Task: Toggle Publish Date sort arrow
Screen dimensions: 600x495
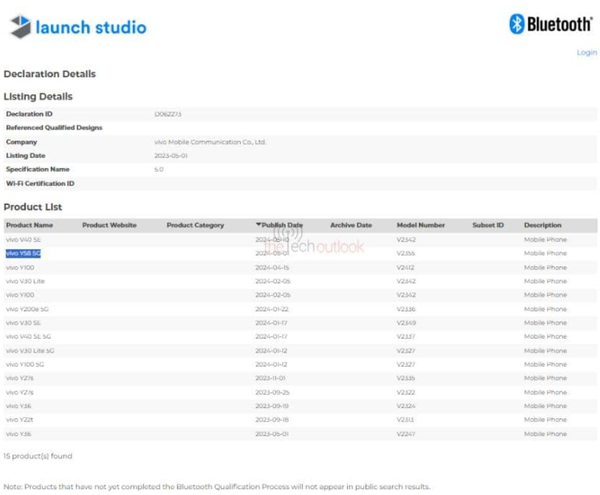Action: [x=259, y=225]
